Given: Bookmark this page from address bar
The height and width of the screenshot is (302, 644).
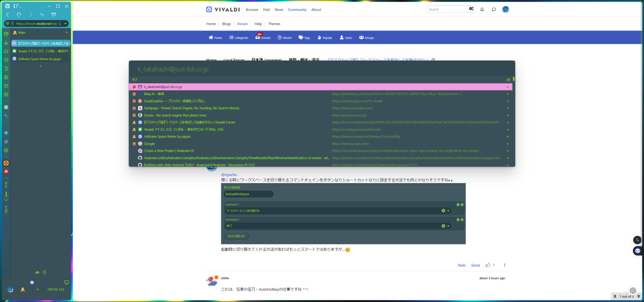Looking at the screenshot, I should [x=60, y=24].
